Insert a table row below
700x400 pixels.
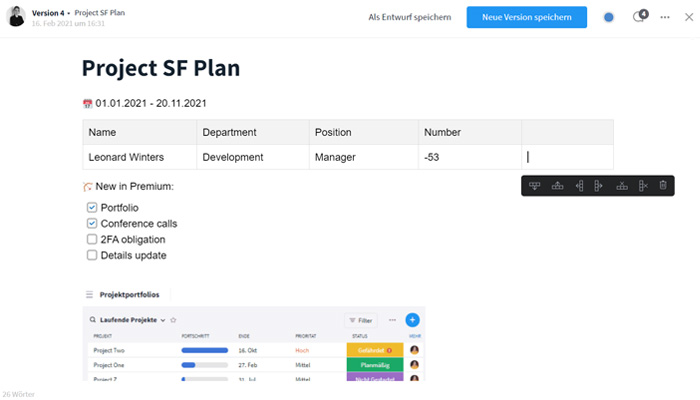pos(534,186)
